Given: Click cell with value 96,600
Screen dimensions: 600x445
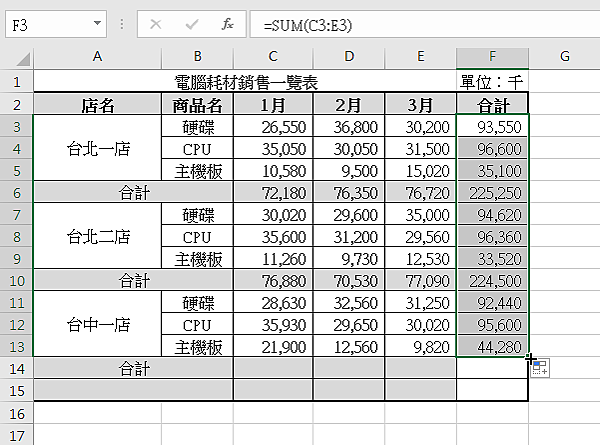Looking at the screenshot, I should click(492, 148).
